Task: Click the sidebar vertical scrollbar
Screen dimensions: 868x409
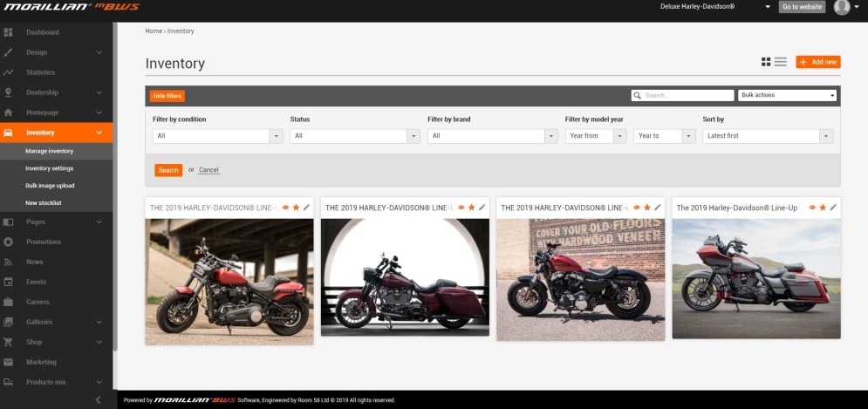Action: click(x=115, y=186)
